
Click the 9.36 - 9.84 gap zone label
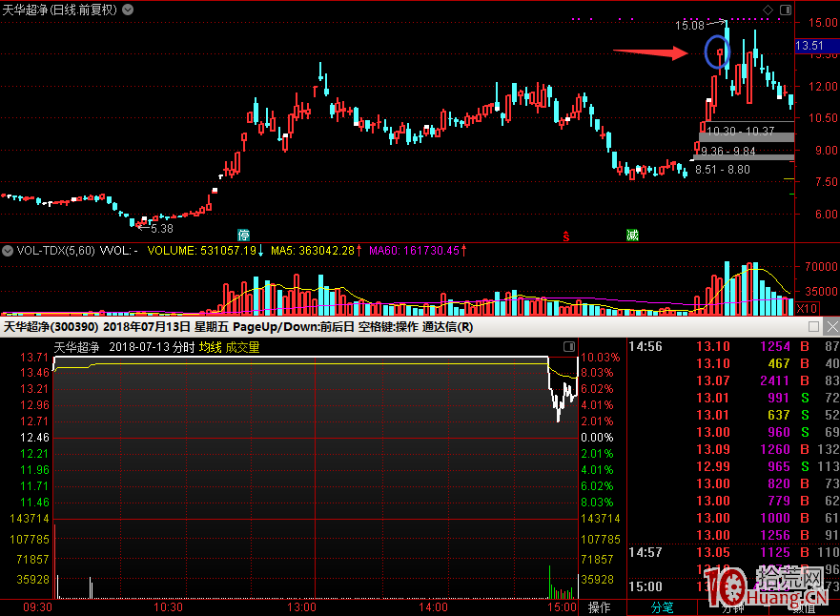(x=728, y=151)
